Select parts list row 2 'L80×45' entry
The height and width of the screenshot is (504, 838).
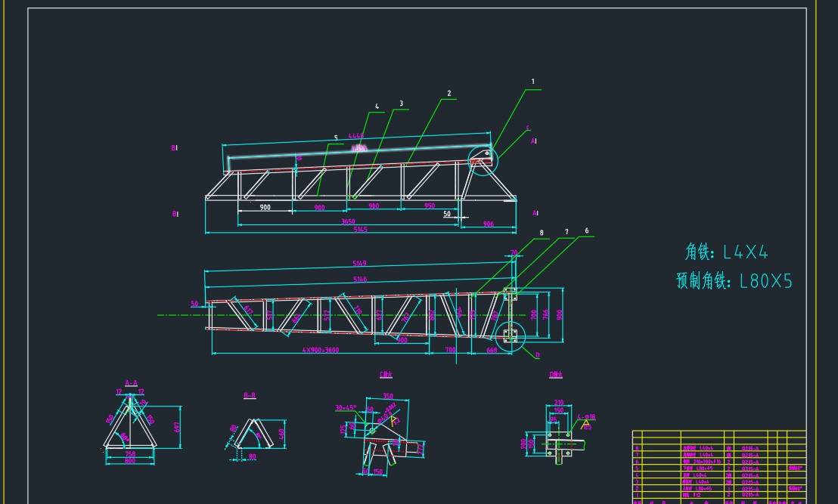pyautogui.click(x=697, y=489)
